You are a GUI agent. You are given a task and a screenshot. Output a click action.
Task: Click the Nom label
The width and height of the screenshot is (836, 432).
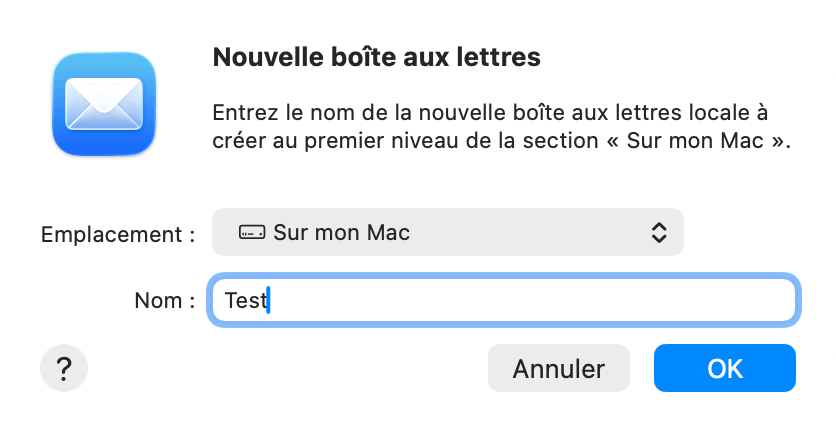[x=163, y=300]
